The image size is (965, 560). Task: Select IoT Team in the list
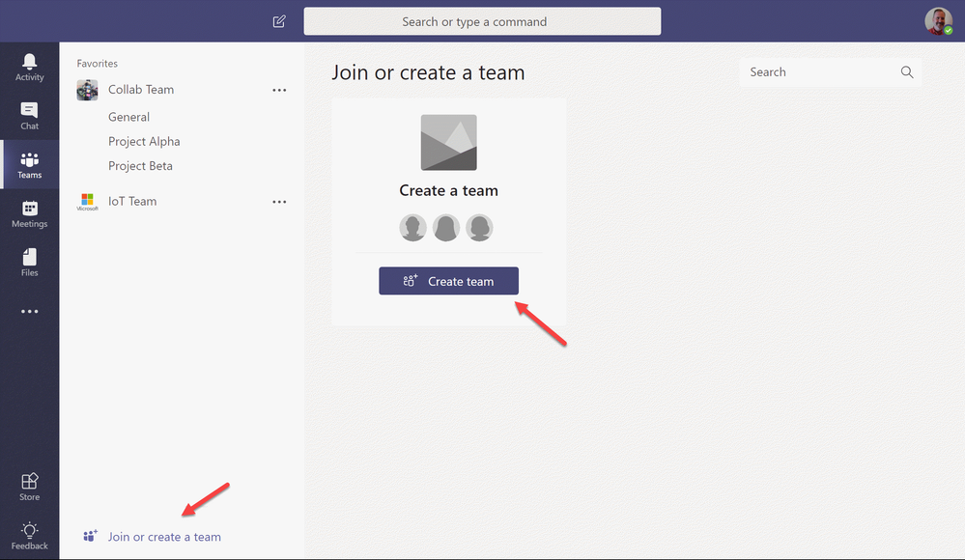132,201
